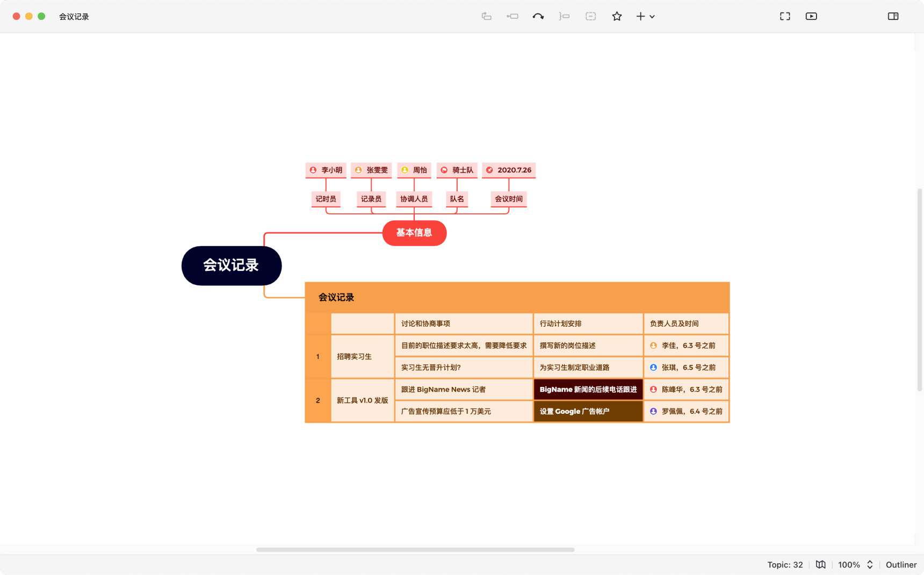The width and height of the screenshot is (924, 575).
Task: Click the 会议时间 subtopic
Action: [x=509, y=199]
